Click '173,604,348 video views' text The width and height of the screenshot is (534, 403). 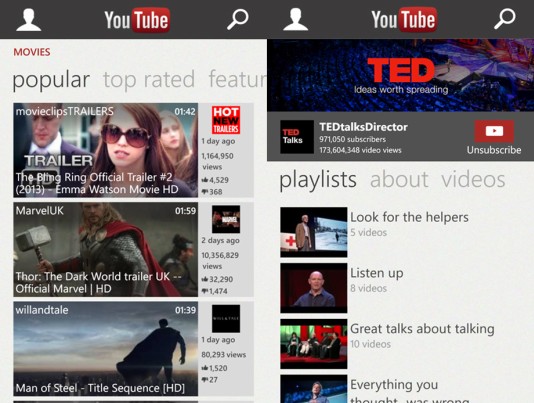pos(360,150)
